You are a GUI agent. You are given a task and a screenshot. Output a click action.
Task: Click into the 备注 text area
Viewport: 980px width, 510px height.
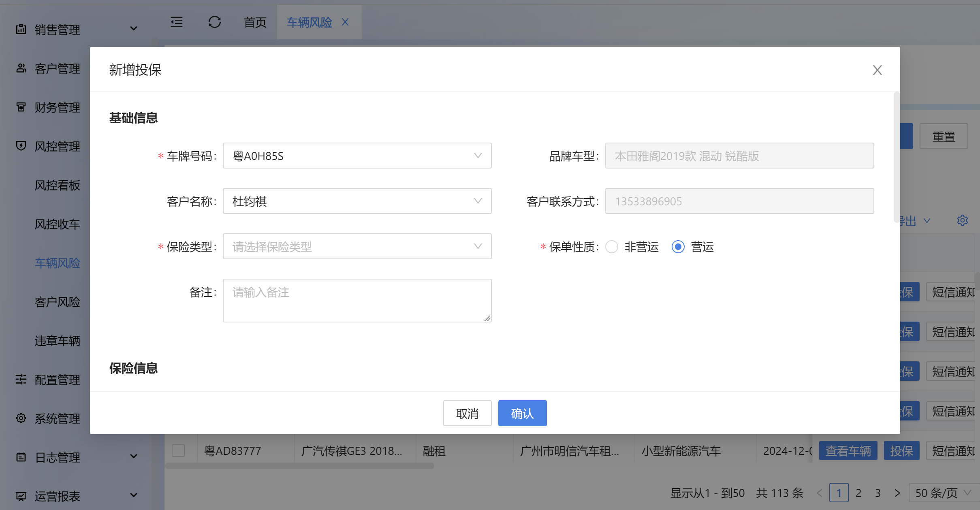point(357,300)
